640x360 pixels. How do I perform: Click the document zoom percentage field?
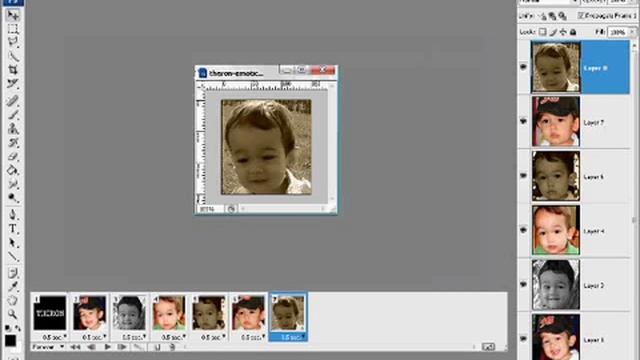click(x=210, y=209)
